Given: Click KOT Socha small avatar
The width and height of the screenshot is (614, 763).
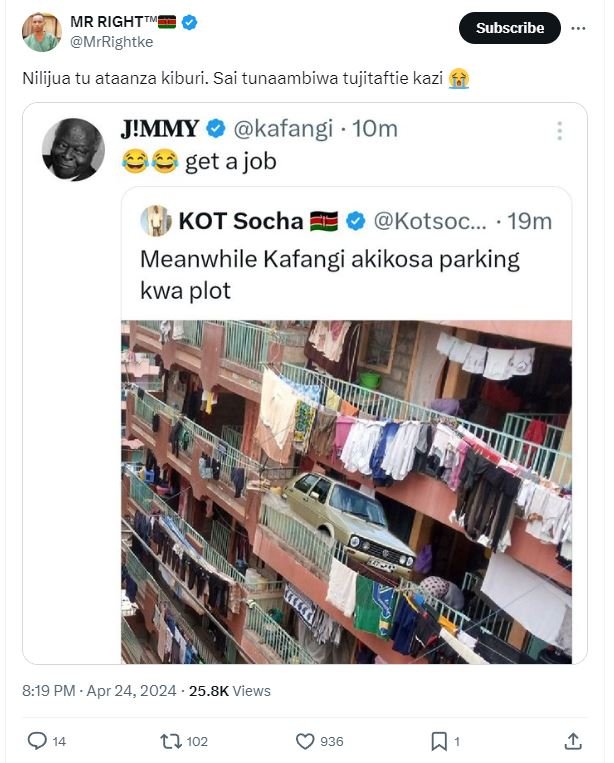Looking at the screenshot, I should click(x=155, y=221).
